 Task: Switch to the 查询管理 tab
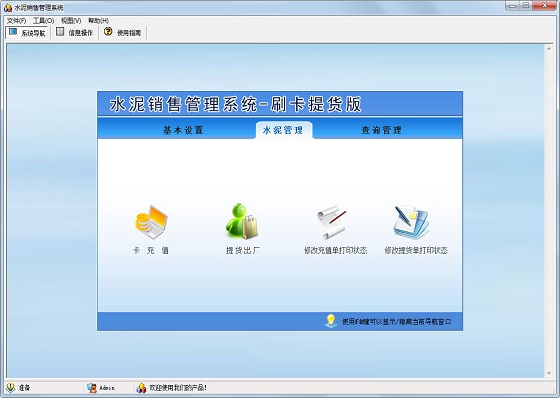(381, 130)
